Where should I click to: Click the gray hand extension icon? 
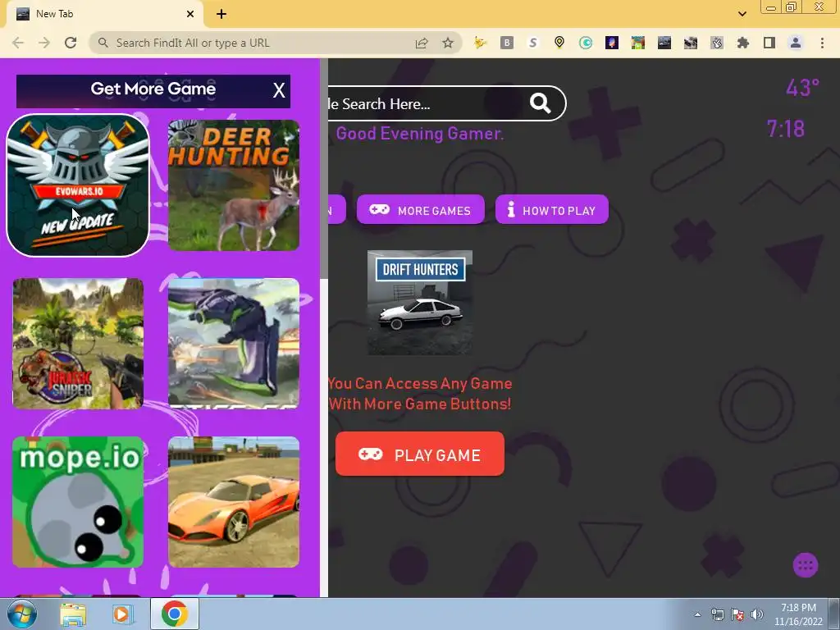[x=717, y=43]
